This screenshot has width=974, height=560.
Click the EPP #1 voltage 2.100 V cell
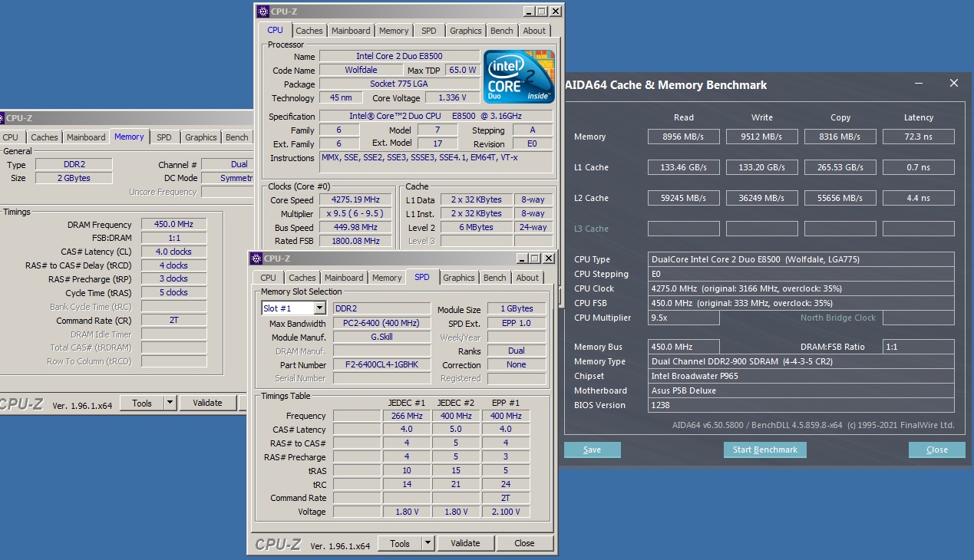pyautogui.click(x=505, y=512)
